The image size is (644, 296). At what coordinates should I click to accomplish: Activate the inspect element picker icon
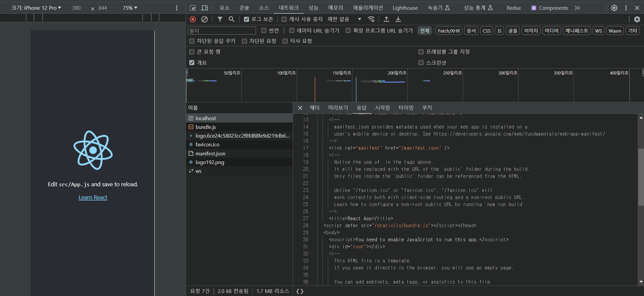coord(193,8)
